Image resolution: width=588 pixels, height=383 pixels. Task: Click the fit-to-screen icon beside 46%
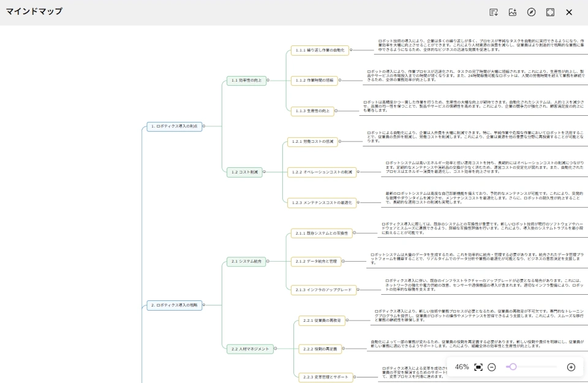(x=478, y=367)
